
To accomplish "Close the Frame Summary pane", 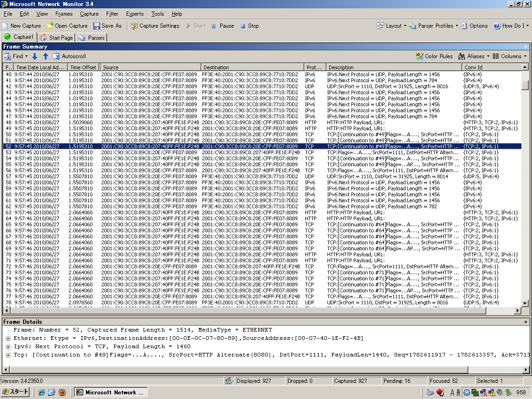I will click(526, 47).
